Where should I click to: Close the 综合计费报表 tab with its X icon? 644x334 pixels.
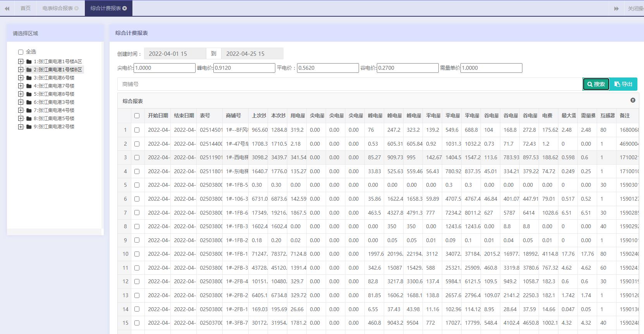(125, 8)
